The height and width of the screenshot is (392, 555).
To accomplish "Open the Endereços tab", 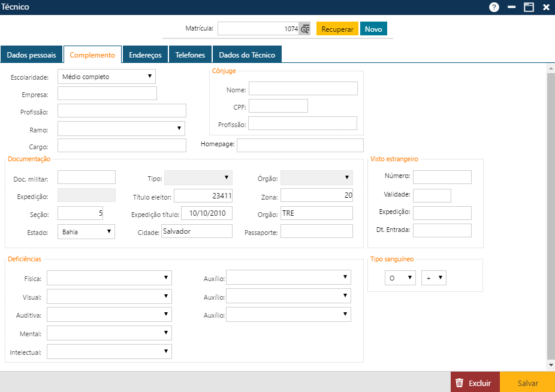I will click(145, 54).
